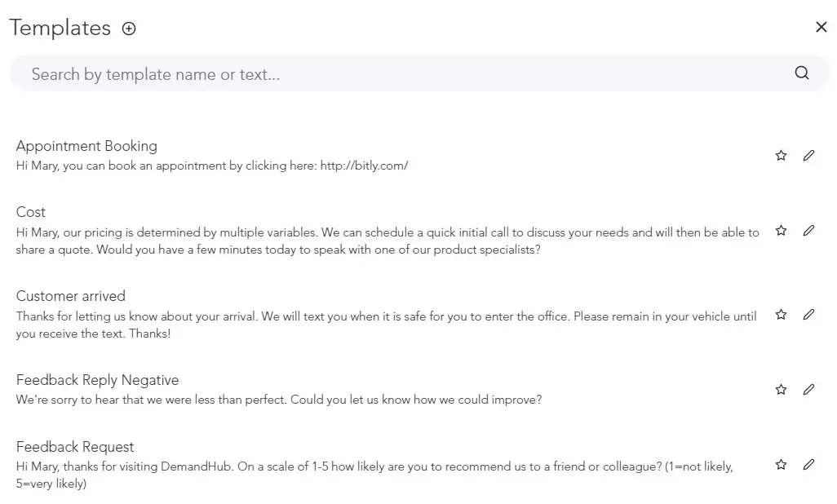Screen dimensions: 837x504
Task: Select the Customer arrived template title
Action: (70, 296)
